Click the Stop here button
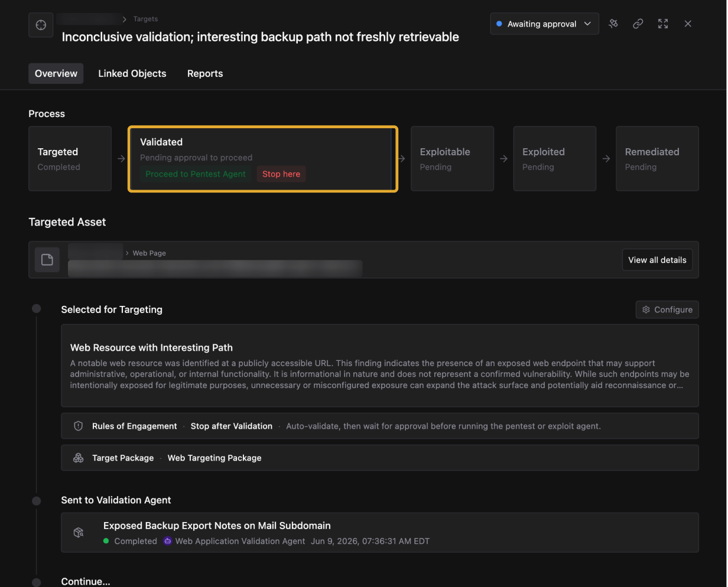The width and height of the screenshot is (728, 587). (281, 174)
